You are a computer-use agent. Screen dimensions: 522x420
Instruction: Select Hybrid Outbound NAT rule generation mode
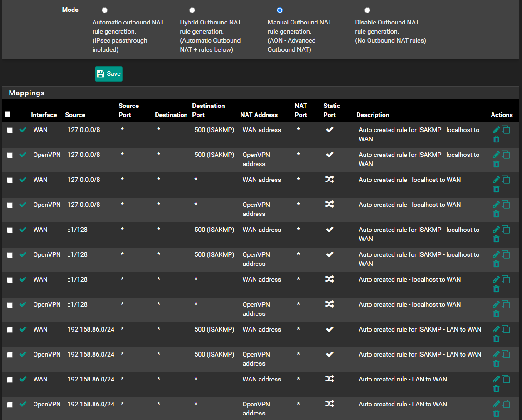point(192,10)
